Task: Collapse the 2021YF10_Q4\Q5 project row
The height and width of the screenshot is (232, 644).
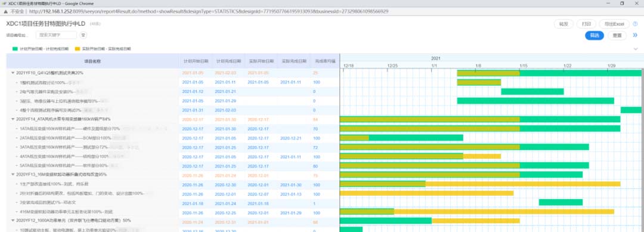Action: click(13, 73)
